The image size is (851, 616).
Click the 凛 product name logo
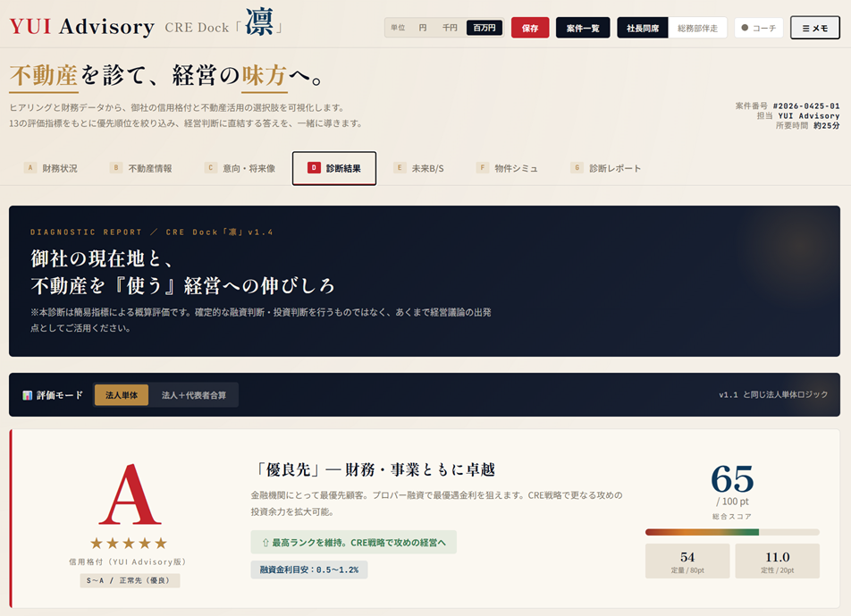[259, 22]
